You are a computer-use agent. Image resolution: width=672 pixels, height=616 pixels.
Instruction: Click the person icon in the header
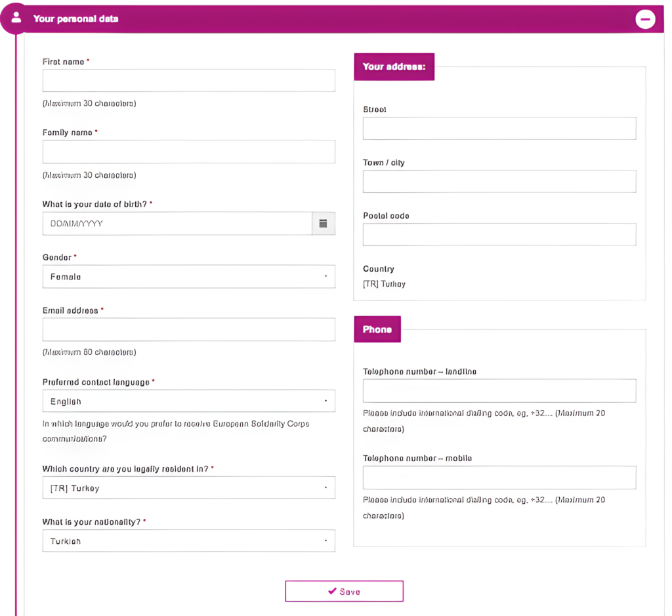(x=16, y=18)
